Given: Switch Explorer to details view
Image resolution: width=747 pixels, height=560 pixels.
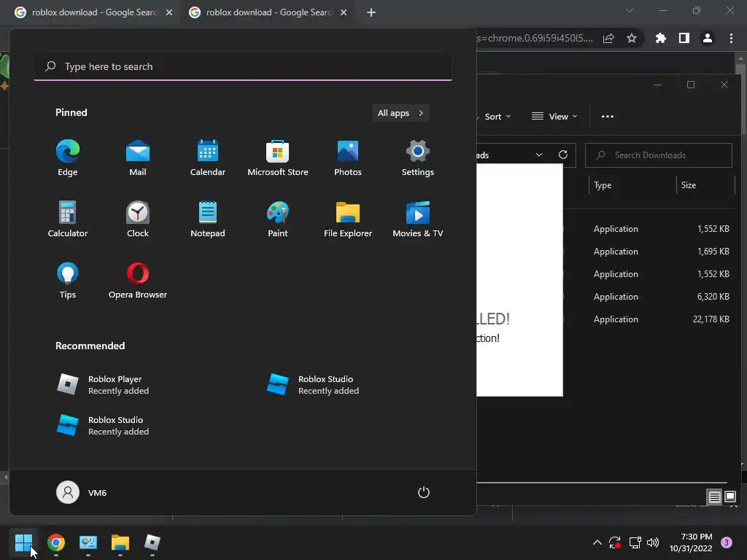Looking at the screenshot, I should 715,497.
